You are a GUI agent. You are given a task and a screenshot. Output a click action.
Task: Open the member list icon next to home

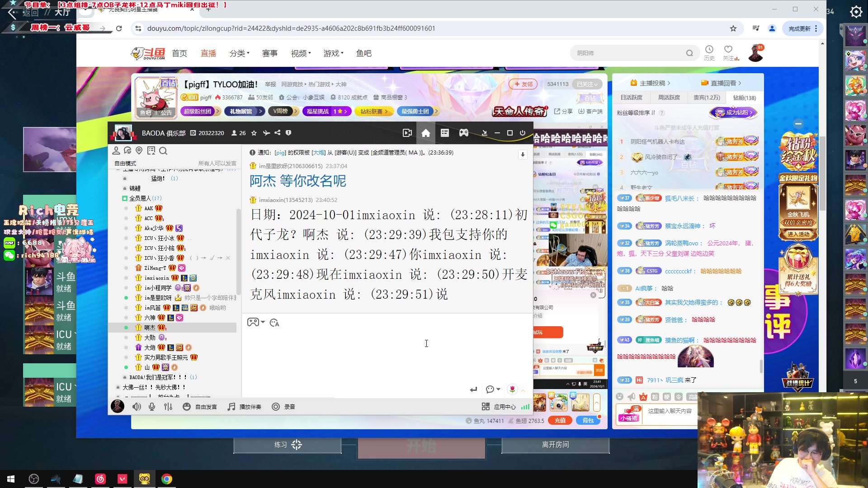click(x=444, y=133)
